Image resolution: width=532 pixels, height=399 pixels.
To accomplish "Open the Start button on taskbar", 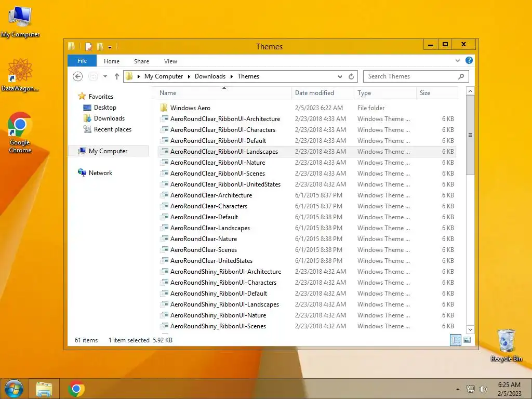I will coord(14,389).
